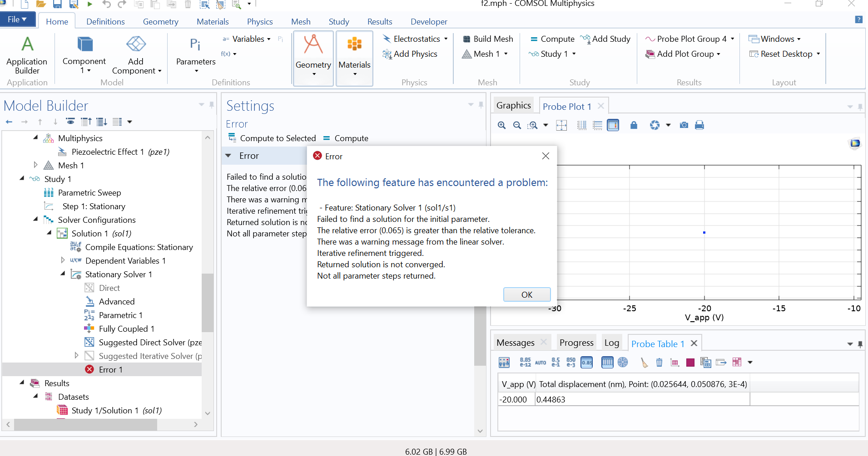
Task: Toggle the axis lock icon in plot toolbar
Action: pos(634,125)
